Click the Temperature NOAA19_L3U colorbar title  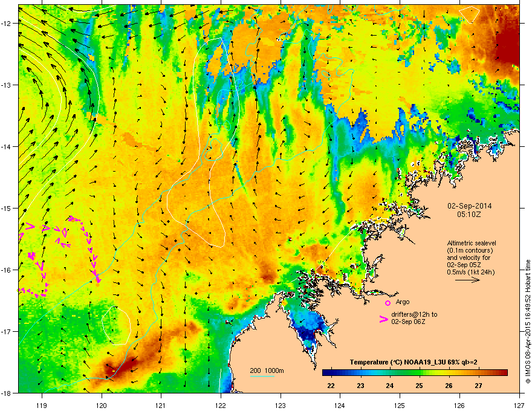pyautogui.click(x=414, y=362)
